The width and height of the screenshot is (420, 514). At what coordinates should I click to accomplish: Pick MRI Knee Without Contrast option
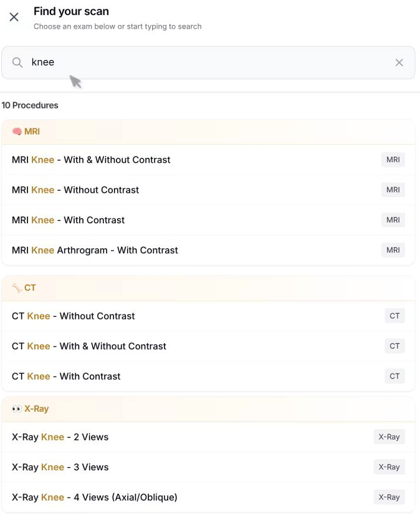point(75,190)
